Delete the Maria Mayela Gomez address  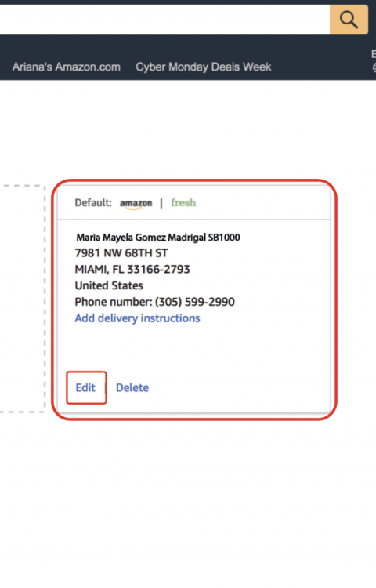click(x=132, y=387)
